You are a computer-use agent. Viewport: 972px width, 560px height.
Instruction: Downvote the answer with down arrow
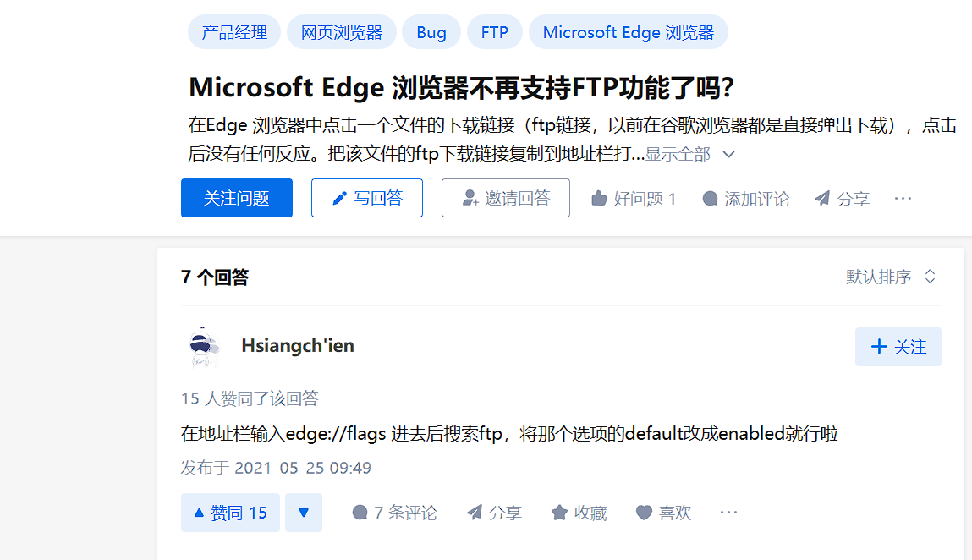pyautogui.click(x=304, y=513)
